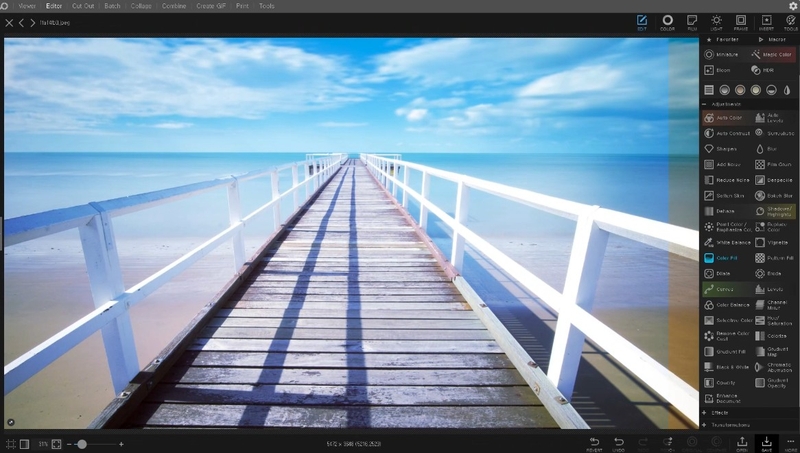
Task: Open the Selective Color adjustment
Action: click(x=728, y=320)
